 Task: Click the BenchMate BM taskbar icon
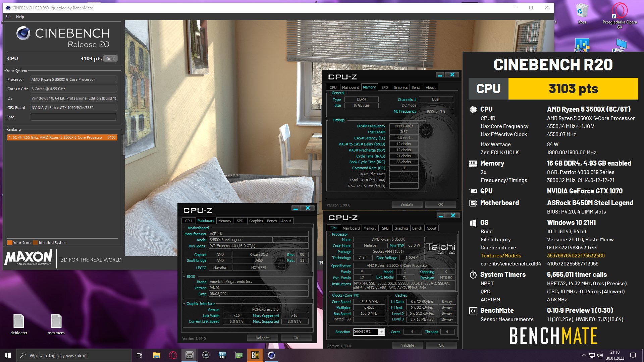click(255, 355)
